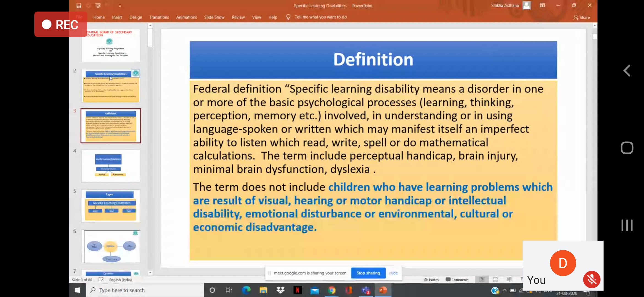Select slide 1 thumbnail Central Board of Secondary Education
The width and height of the screenshot is (644, 297).
[111, 46]
